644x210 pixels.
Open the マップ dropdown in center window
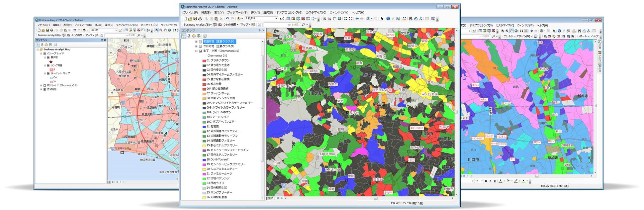pyautogui.click(x=245, y=25)
